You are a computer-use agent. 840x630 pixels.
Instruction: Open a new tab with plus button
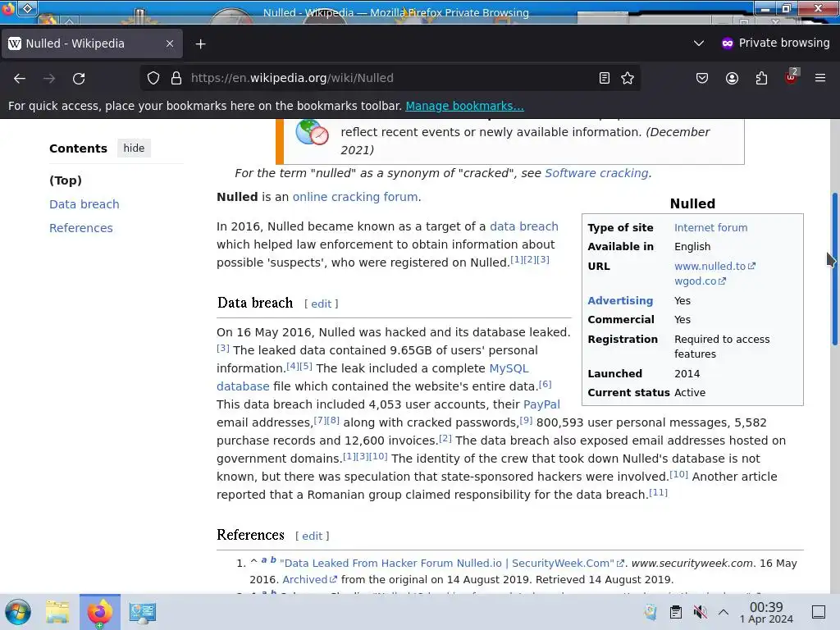coord(200,44)
